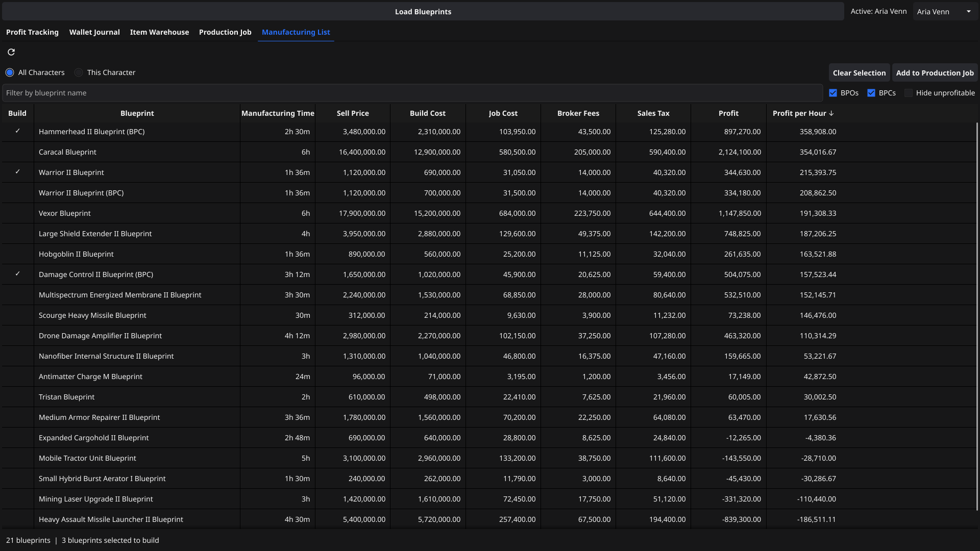Select the Caracal Blueprint row name
This screenshot has width=980, height=551.
pos(67,152)
